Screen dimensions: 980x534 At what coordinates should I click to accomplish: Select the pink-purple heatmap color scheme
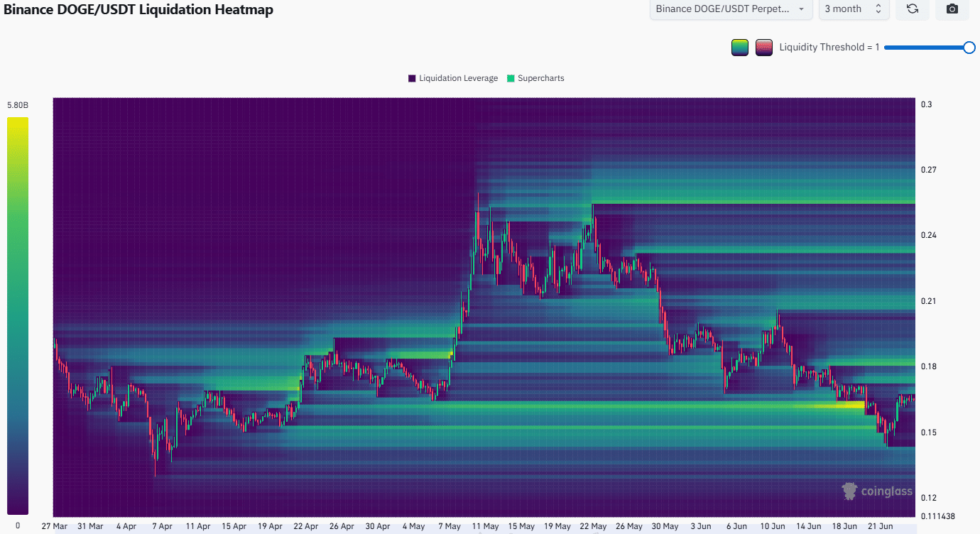(764, 48)
